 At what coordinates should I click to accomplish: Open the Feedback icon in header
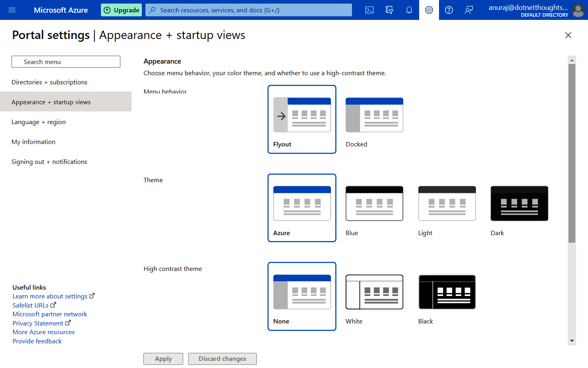(x=469, y=10)
